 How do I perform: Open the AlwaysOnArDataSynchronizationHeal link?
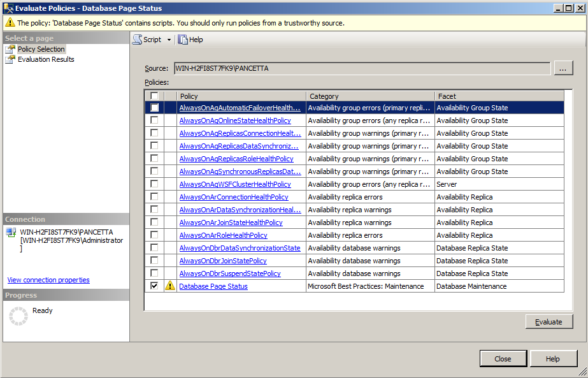point(240,210)
